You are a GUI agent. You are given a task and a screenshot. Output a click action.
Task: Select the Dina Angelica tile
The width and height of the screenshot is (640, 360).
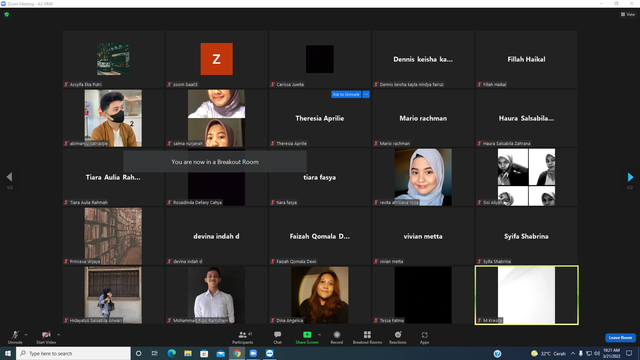coord(320,295)
